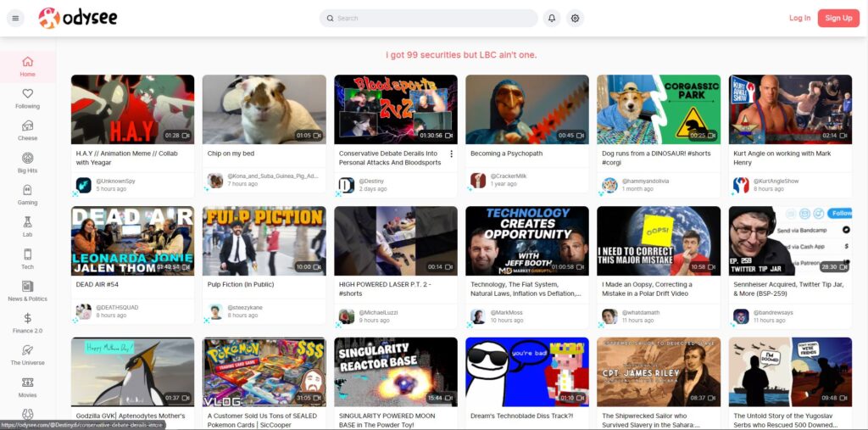Open the Big Hits category
The width and height of the screenshot is (868, 430).
[28, 163]
